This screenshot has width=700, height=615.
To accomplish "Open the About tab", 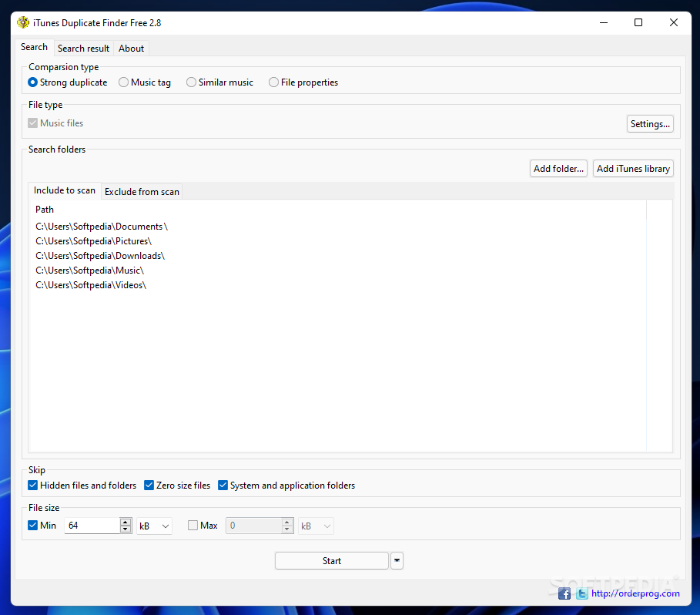I will 131,49.
